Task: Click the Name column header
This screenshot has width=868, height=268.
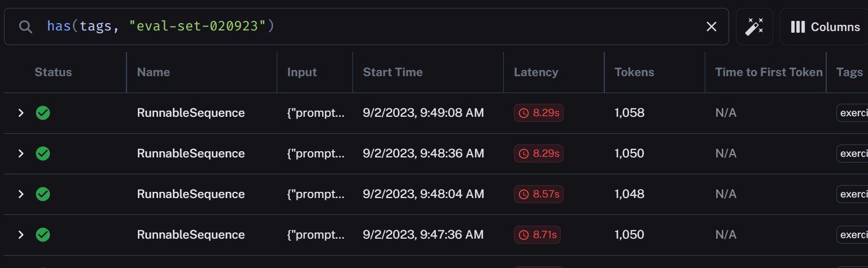Action: point(154,72)
